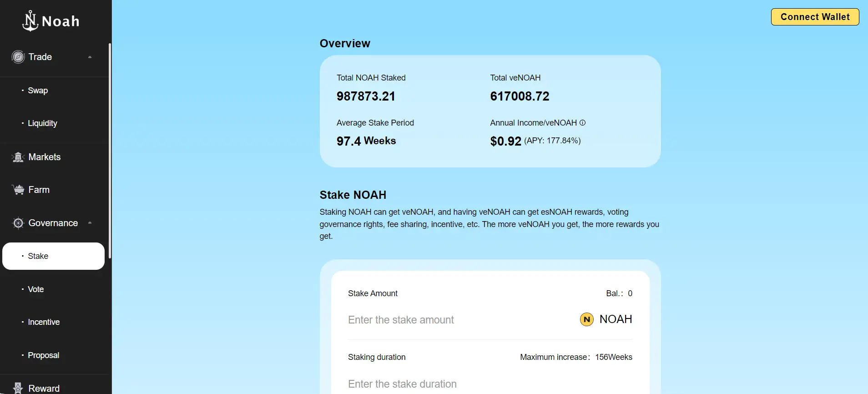This screenshot has width=868, height=394.
Task: Collapse the Trade menu arrow
Action: click(x=90, y=57)
